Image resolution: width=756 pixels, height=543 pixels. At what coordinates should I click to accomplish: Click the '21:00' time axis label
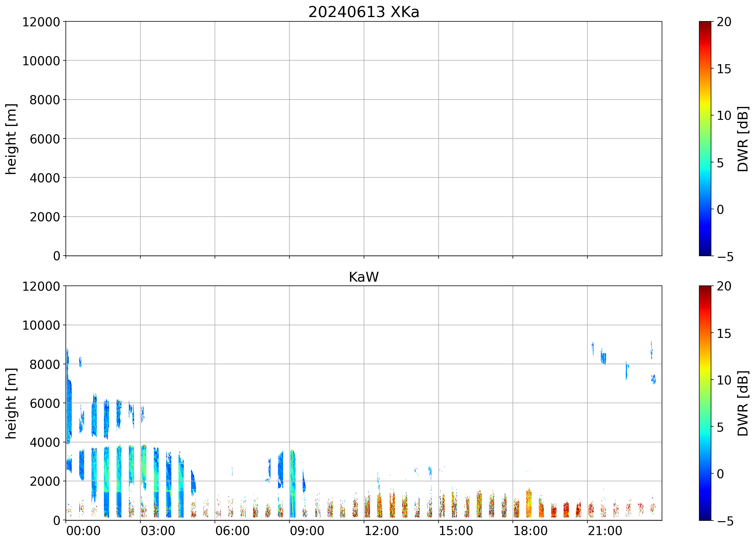[x=605, y=531]
